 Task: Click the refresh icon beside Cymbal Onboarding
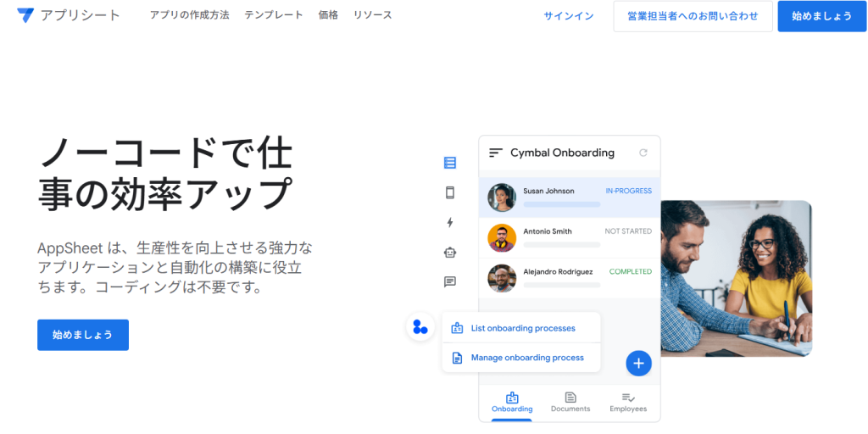pyautogui.click(x=643, y=153)
